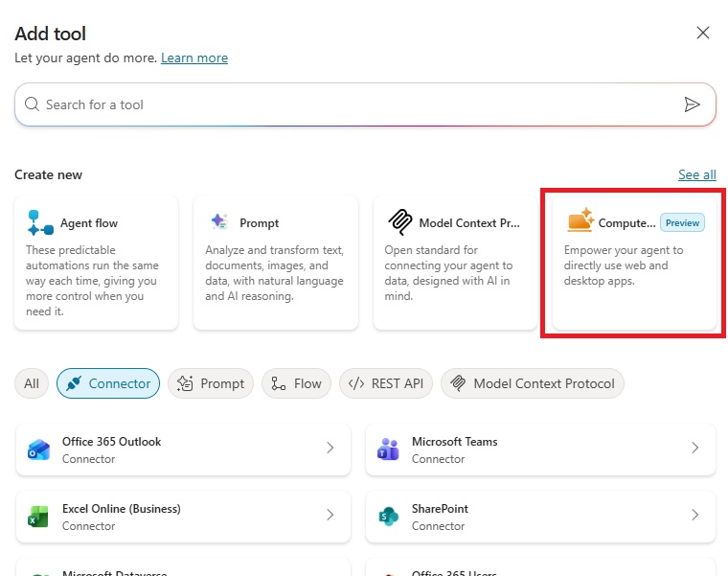Click the Office 365 Outlook icon
728x576 pixels.
tap(39, 449)
